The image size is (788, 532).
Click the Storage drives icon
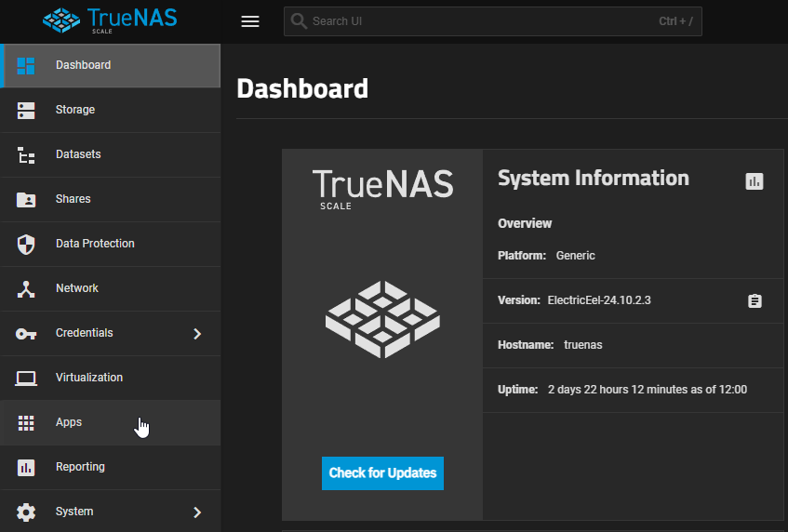tap(26, 110)
